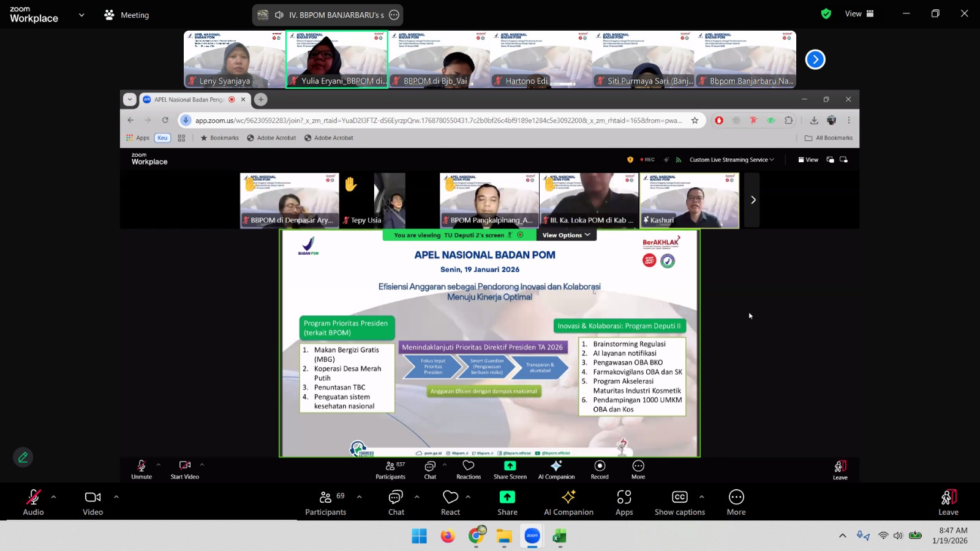Open the AI Companion in bottom toolbar

point(568,502)
